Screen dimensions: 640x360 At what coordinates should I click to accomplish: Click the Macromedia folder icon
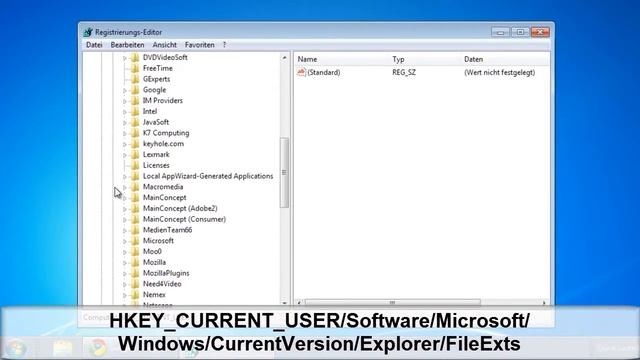pyautogui.click(x=135, y=187)
